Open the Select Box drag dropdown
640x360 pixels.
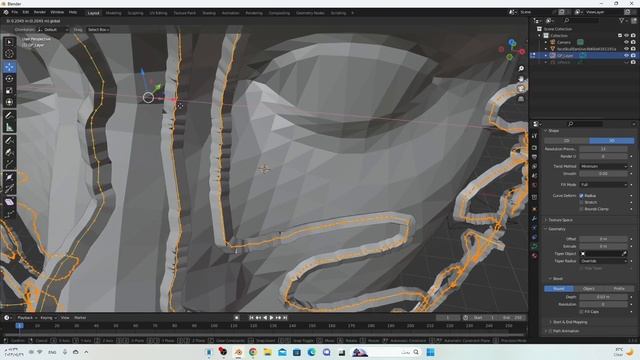pyautogui.click(x=98, y=30)
